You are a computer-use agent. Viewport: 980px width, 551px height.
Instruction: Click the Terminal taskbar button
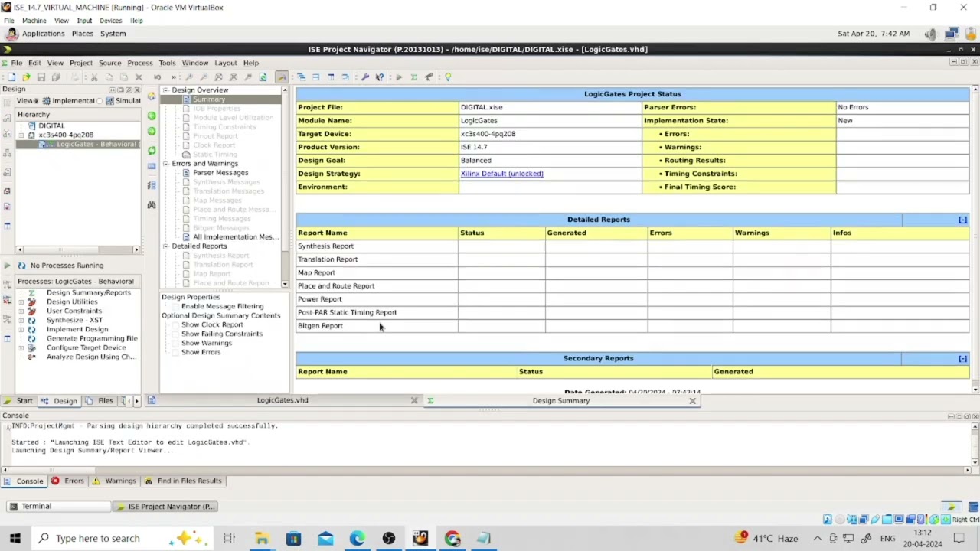(60, 507)
